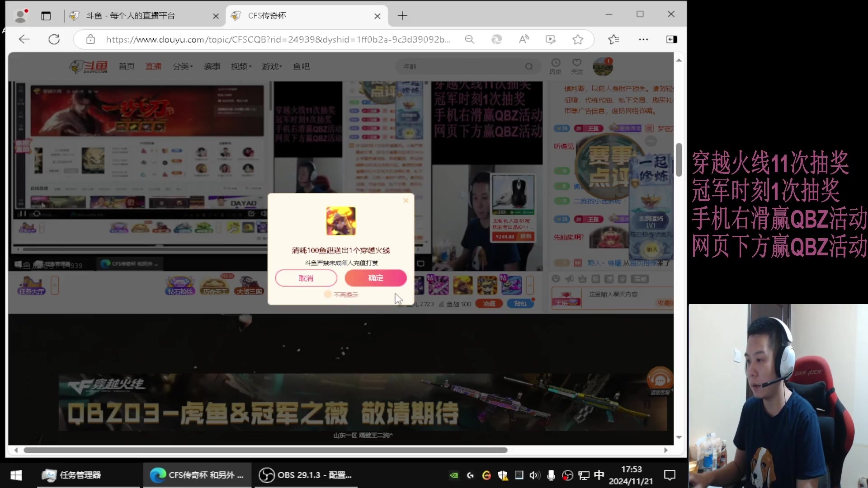Viewport: 868px width, 488px height.
Task: Open the 任务大厅 task hall icon
Action: pyautogui.click(x=31, y=286)
